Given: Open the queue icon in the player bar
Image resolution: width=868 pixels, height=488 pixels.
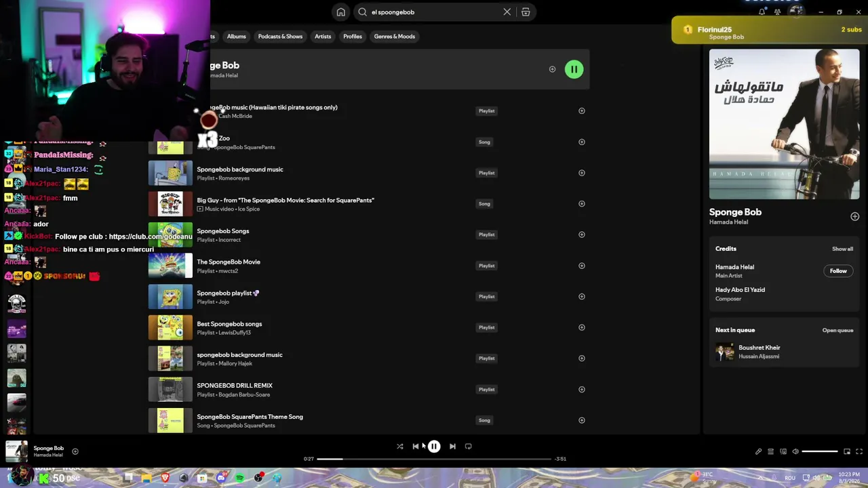Looking at the screenshot, I should 770,451.
